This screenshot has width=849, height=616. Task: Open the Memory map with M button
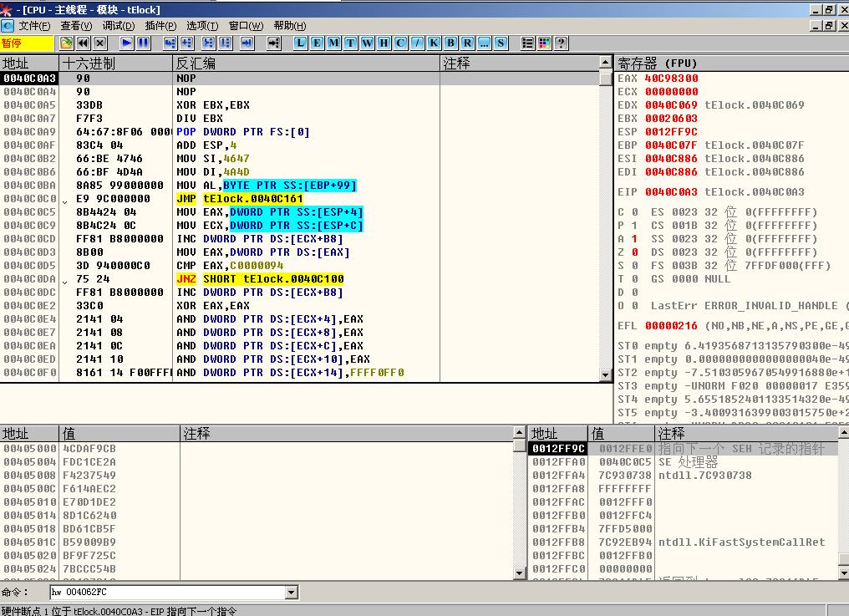333,43
